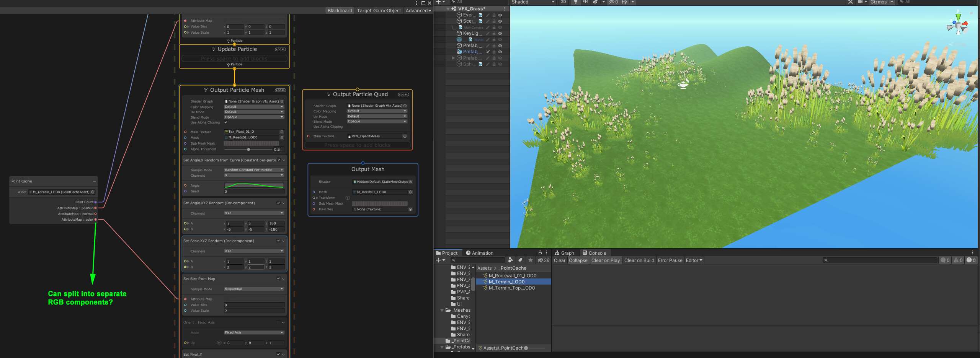
Task: Toggle visibility of the MainCamera in hierarchy
Action: tap(500, 27)
